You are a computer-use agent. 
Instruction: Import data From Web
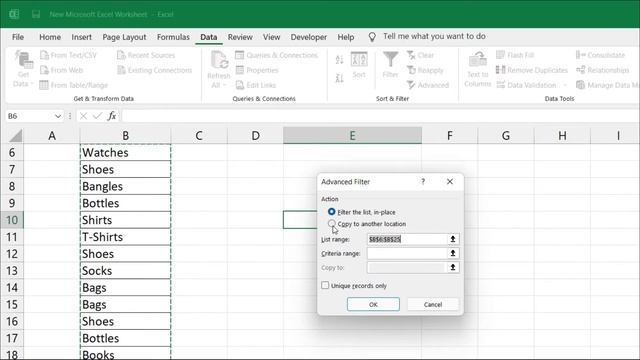click(62, 70)
